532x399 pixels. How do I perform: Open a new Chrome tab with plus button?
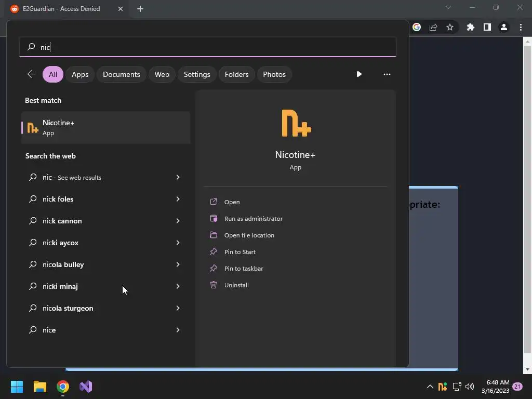pyautogui.click(x=140, y=9)
